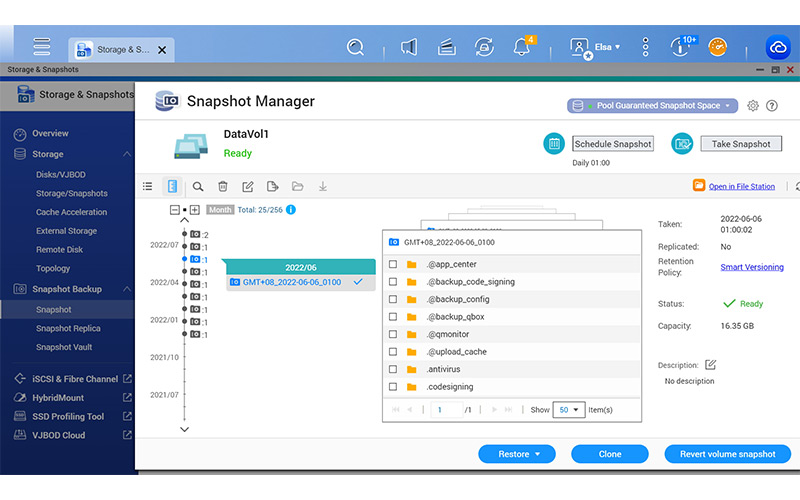800x500 pixels.
Task: Open HybridMount external link
Action: pyautogui.click(x=128, y=398)
